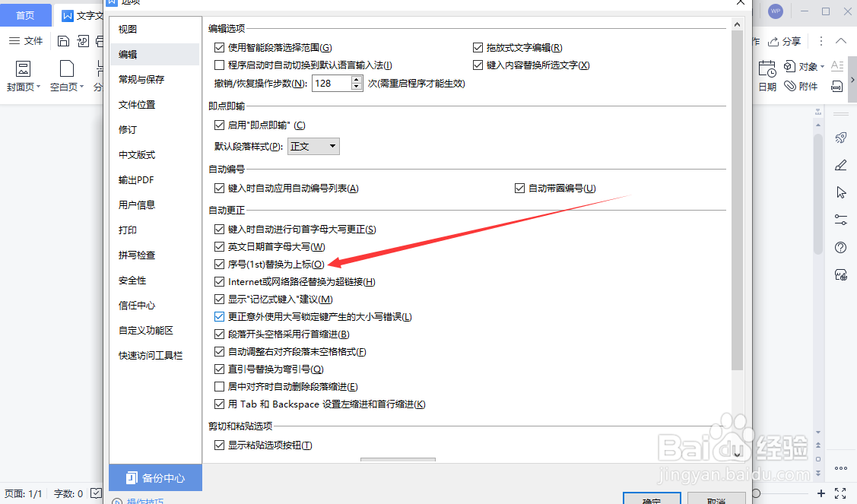
Task: Select 拼写检查 in the options sidebar
Action: [x=137, y=255]
